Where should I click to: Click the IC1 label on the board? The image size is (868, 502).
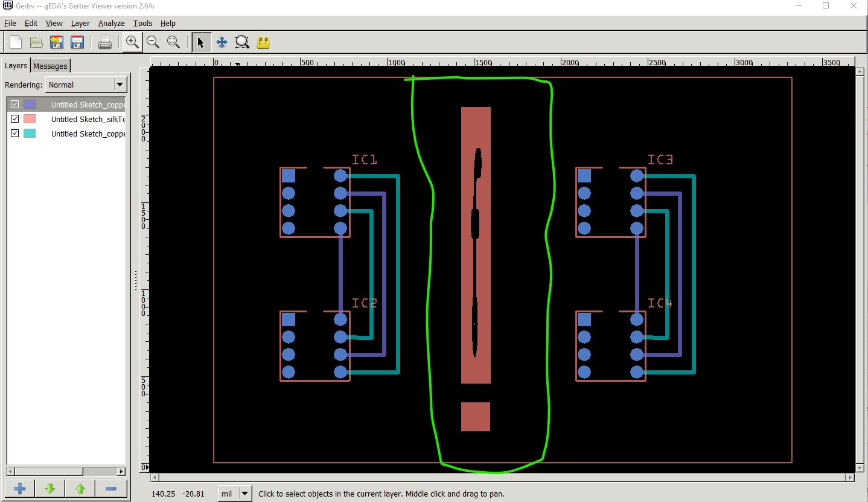(365, 159)
